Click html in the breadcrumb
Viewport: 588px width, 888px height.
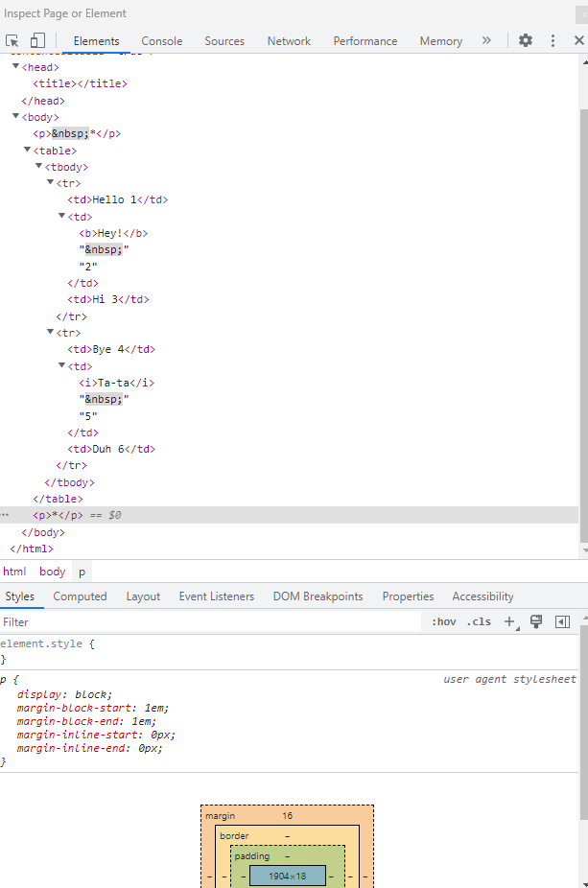coord(14,572)
